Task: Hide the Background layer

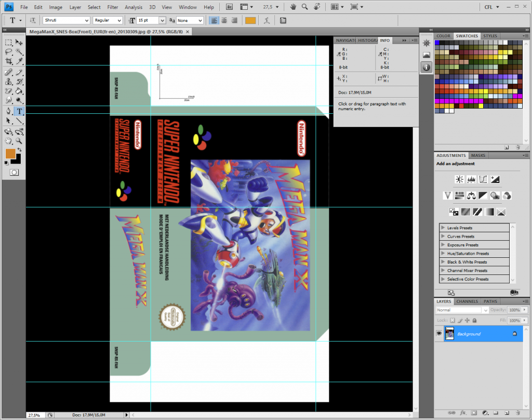Action: (x=438, y=333)
